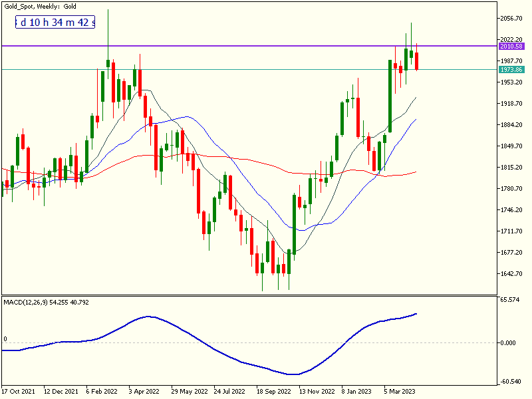
Task: Click the 65.574 MACD scale value
Action: point(511,300)
